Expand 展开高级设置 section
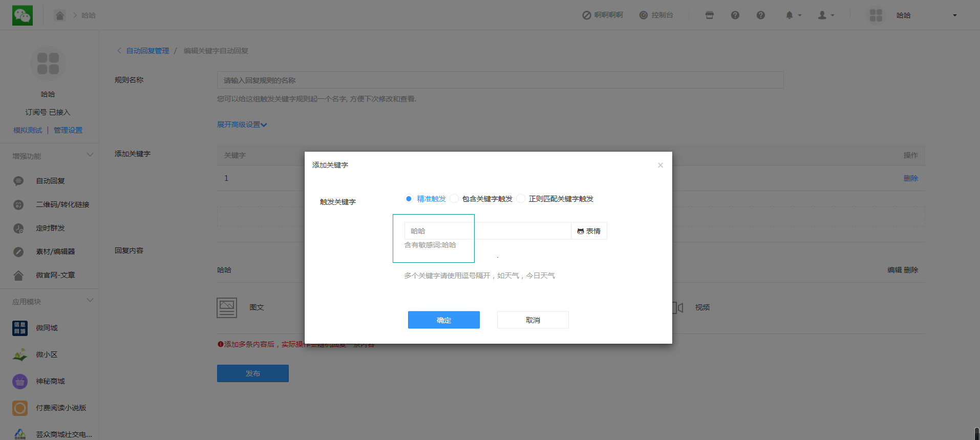This screenshot has height=440, width=980. click(x=242, y=124)
